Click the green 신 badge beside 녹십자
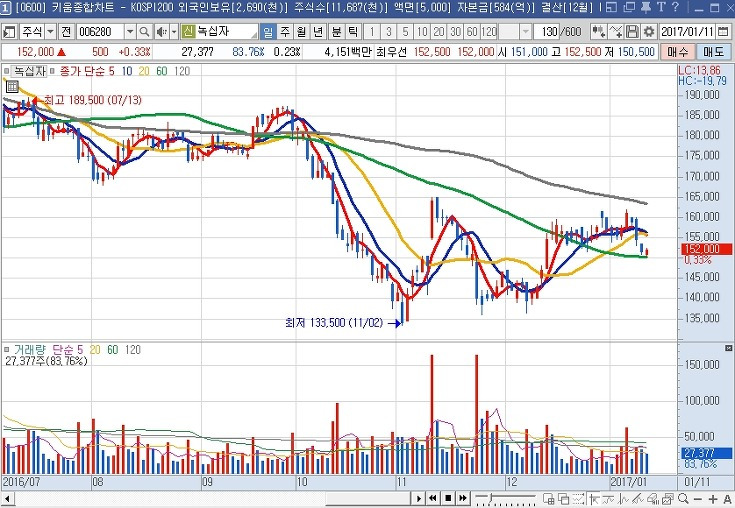The height and width of the screenshot is (508, 735). [188, 31]
